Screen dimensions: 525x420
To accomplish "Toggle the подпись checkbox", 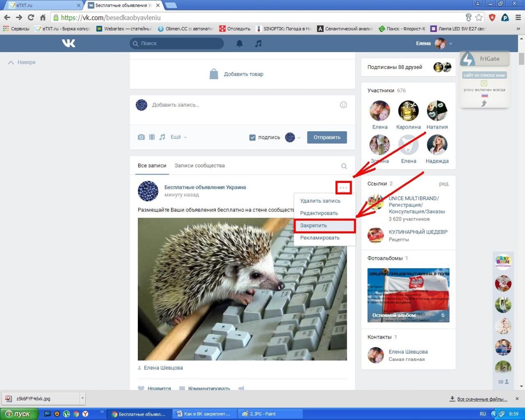I will [252, 137].
